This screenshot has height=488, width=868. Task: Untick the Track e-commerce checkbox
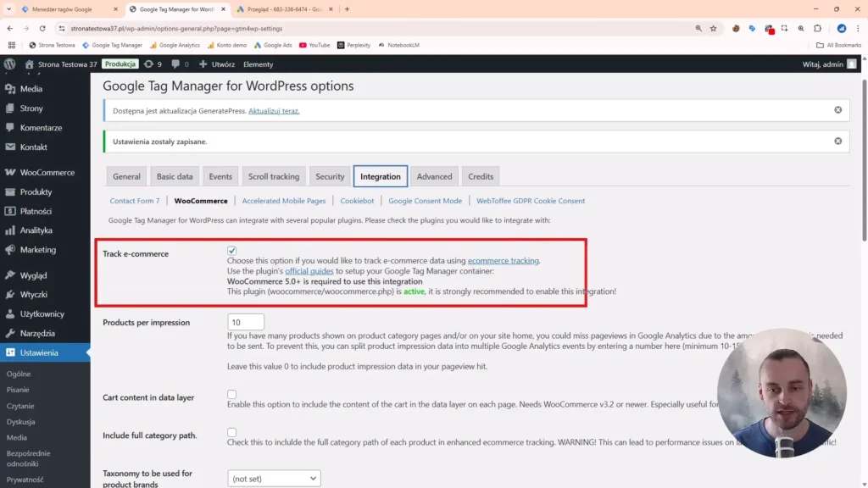[x=232, y=251]
